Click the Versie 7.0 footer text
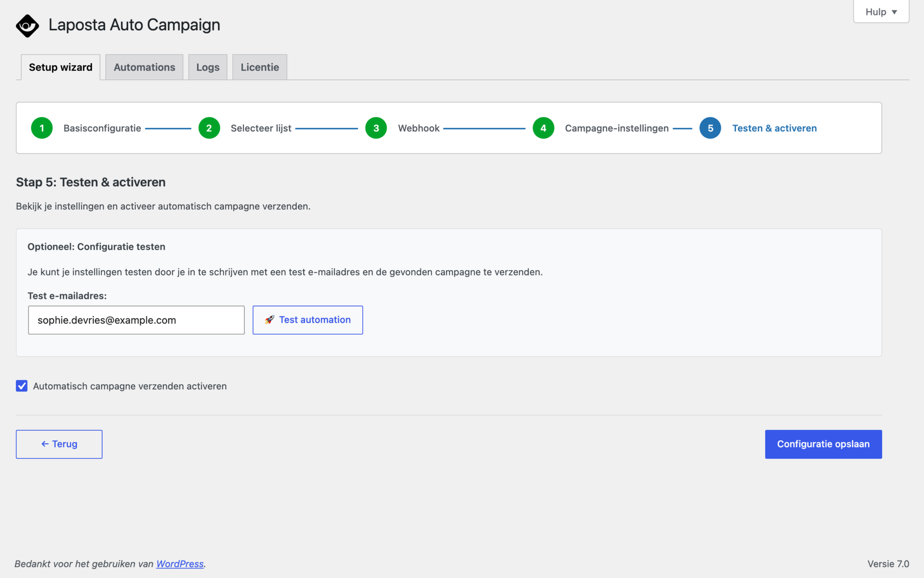The image size is (924, 578). (x=888, y=564)
